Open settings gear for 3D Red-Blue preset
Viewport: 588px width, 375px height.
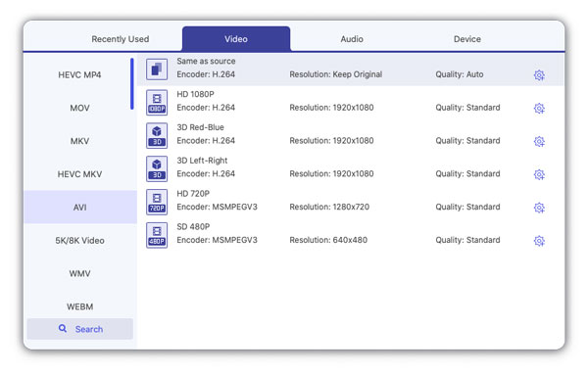coord(539,141)
